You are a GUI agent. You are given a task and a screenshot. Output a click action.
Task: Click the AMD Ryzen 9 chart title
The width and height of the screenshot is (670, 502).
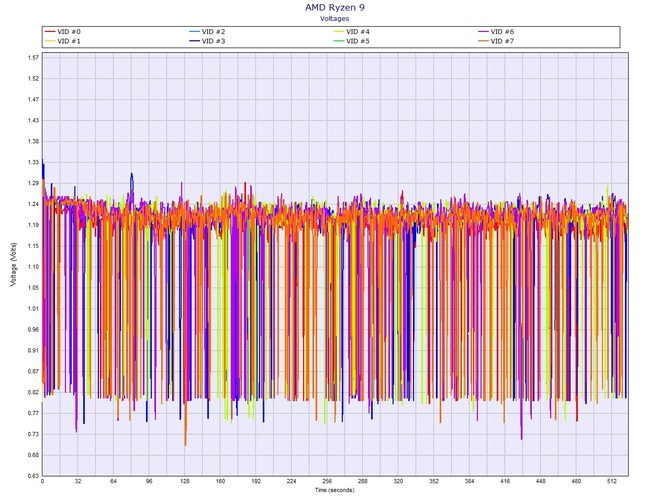pyautogui.click(x=335, y=7)
